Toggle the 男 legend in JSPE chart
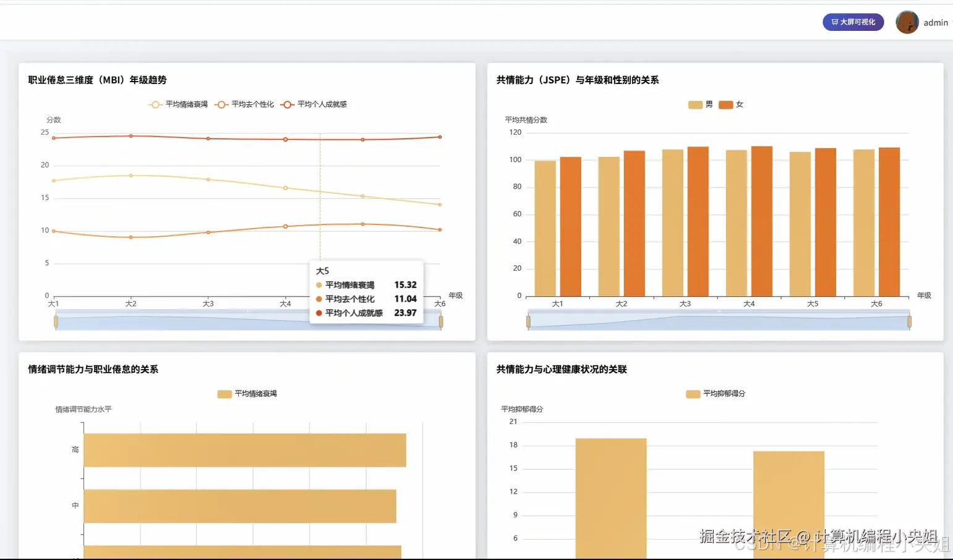 pyautogui.click(x=701, y=104)
